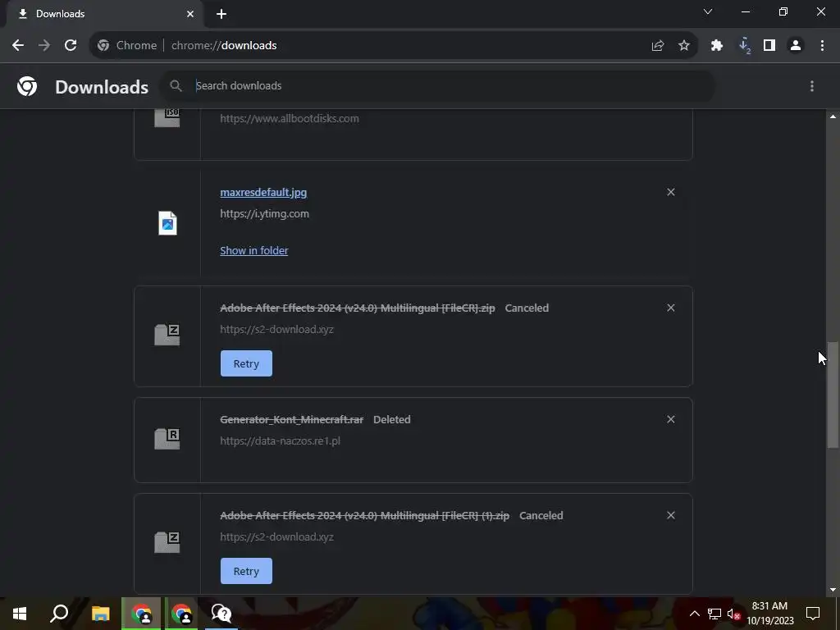Click the https://data-naczos.re1.pl source text
Image resolution: width=840 pixels, height=630 pixels.
pos(281,441)
